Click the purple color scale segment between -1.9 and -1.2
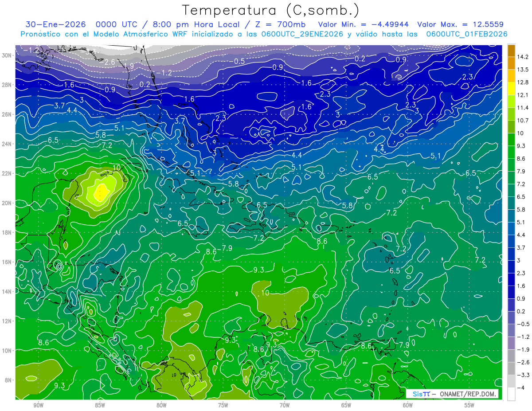532x411 pixels. (x=511, y=343)
